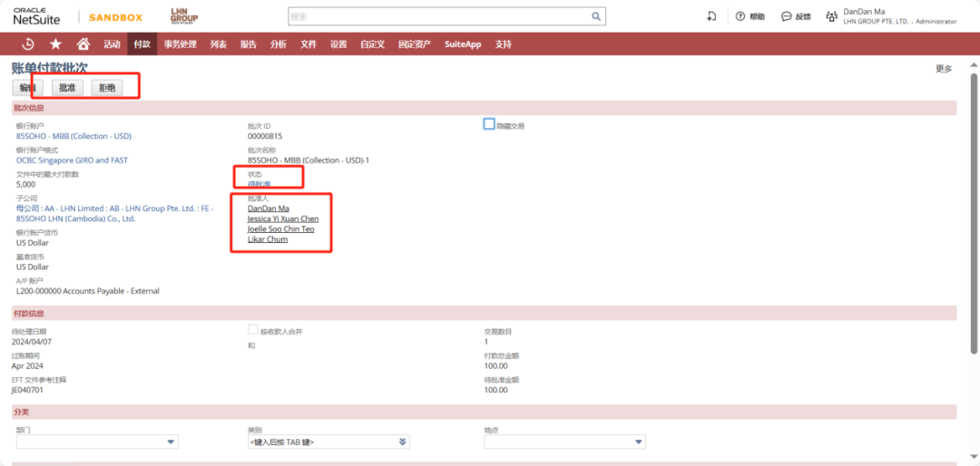Click the 编辑 button
Screen dimensions: 980x466
28,88
